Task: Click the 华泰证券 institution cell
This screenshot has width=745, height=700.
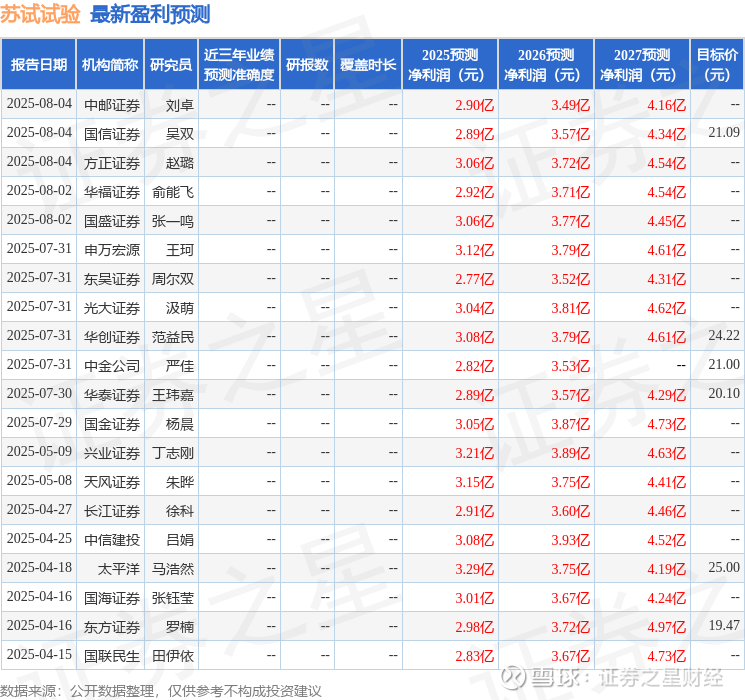Action: [x=112, y=395]
